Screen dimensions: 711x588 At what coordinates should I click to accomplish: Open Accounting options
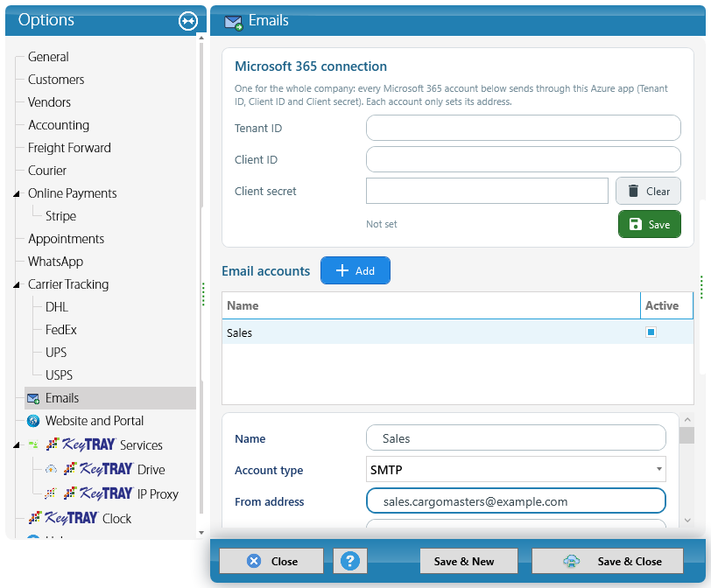[59, 125]
